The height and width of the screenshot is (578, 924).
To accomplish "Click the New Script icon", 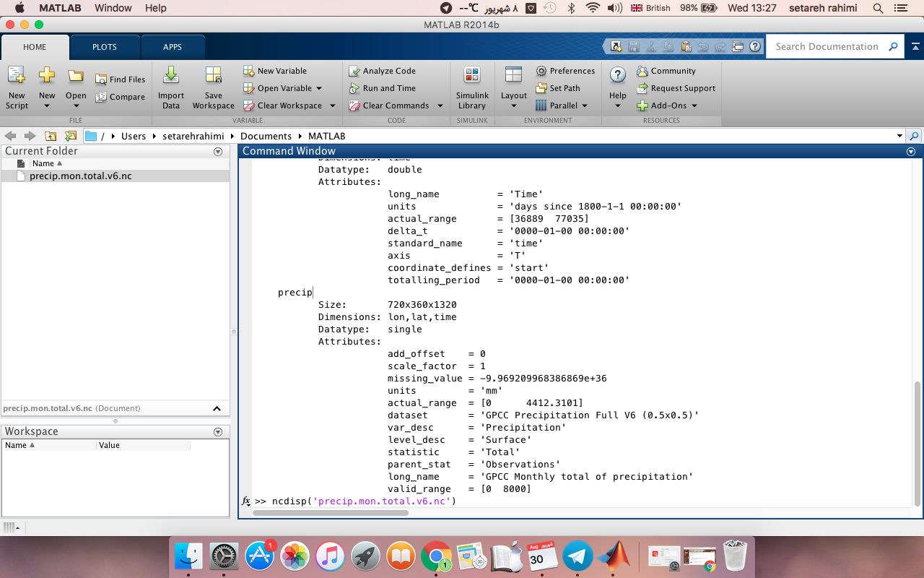I will pos(17,75).
